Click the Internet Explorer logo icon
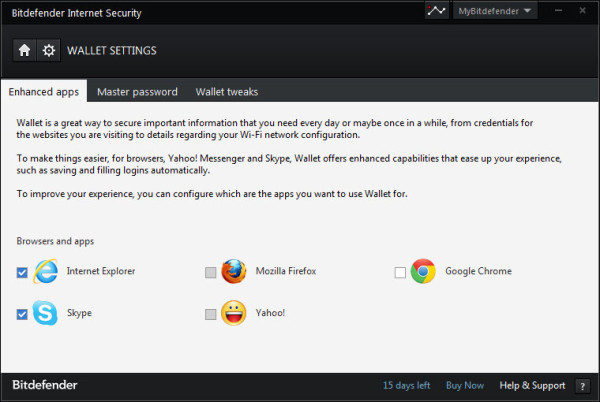This screenshot has width=600, height=402. pos(46,271)
